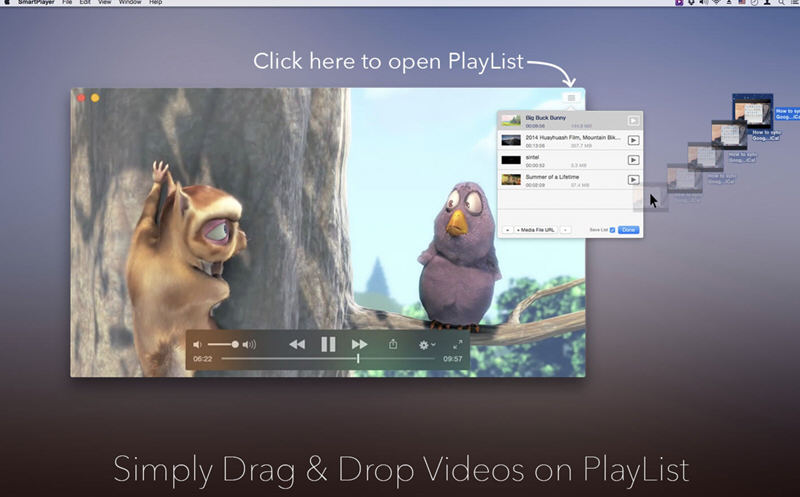Toggle the Save List checkbox
Viewport: 800px width, 497px height.
612,230
